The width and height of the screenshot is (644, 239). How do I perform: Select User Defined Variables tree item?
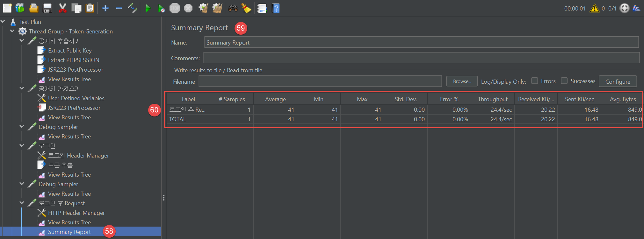pyautogui.click(x=76, y=98)
